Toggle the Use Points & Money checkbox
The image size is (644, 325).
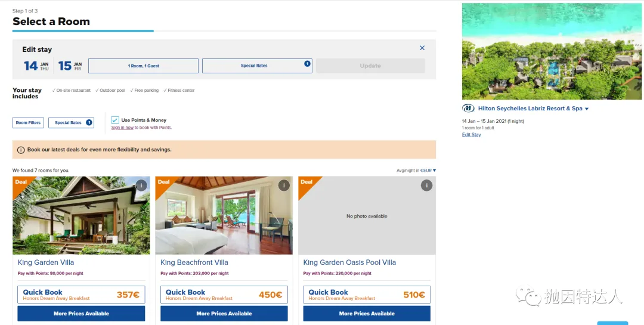115,120
